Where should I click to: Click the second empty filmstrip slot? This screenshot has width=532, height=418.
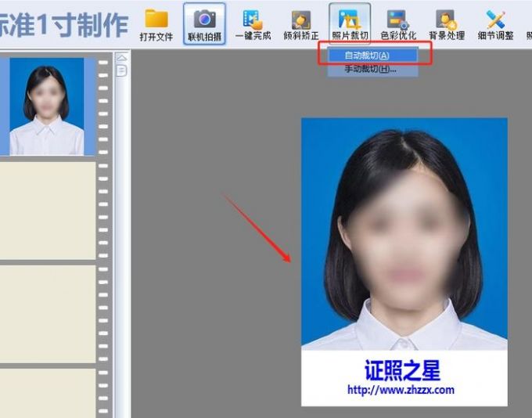47,210
